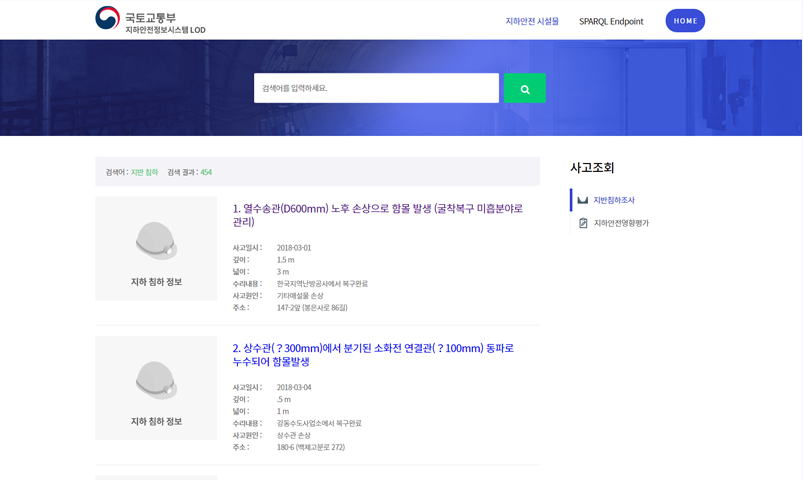
Task: Click the search keyword 지반 침하
Action: click(144, 172)
